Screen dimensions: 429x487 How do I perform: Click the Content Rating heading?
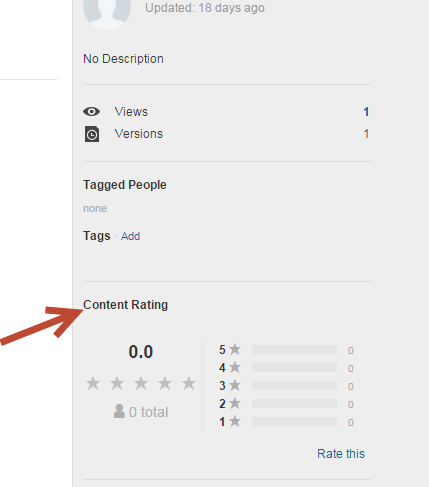[125, 305]
